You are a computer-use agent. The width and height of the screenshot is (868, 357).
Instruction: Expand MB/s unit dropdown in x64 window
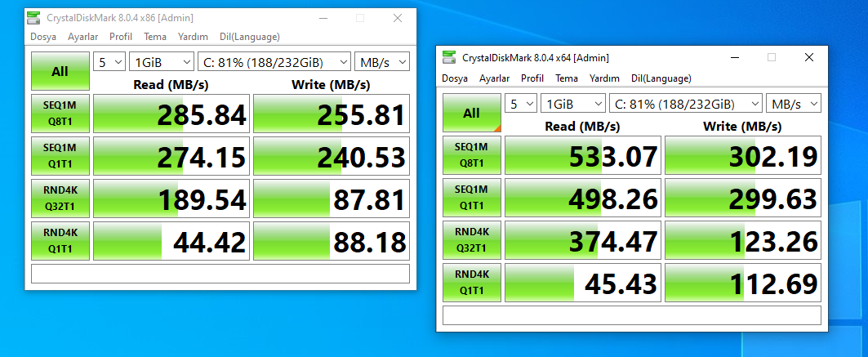[793, 104]
